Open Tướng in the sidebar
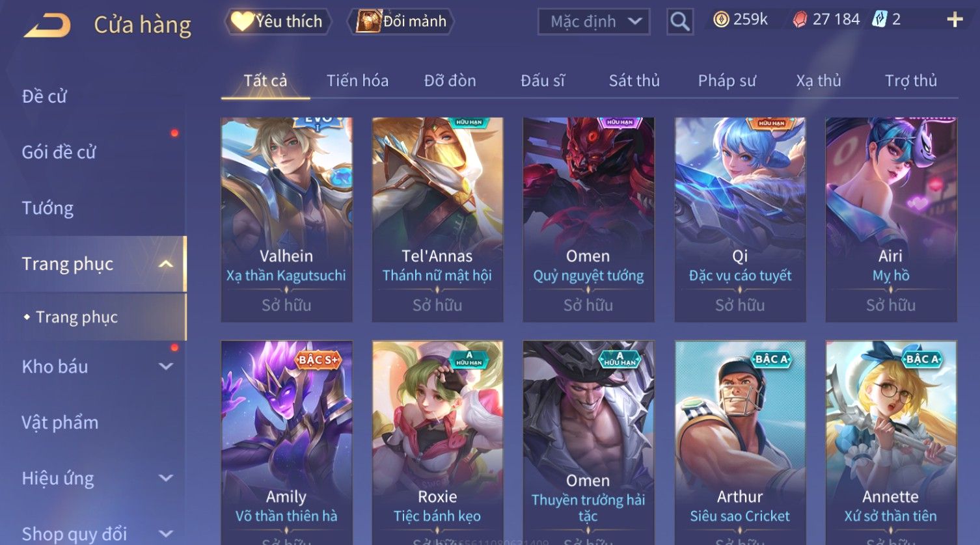Screen dimensions: 980x545 [48, 208]
